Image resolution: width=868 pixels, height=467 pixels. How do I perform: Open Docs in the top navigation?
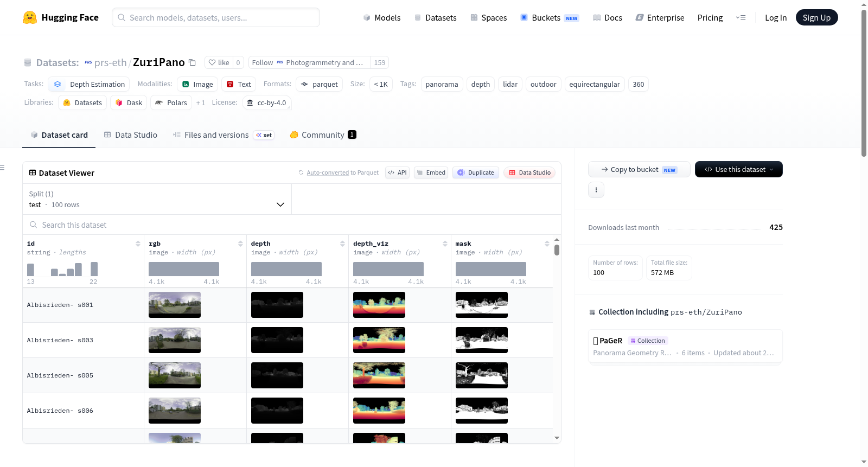point(608,17)
